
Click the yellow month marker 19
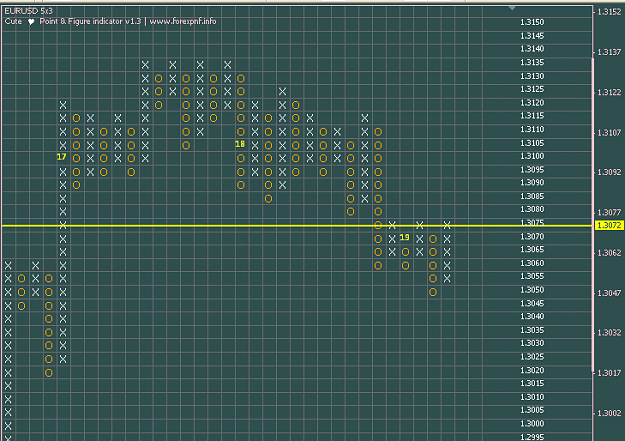point(404,237)
